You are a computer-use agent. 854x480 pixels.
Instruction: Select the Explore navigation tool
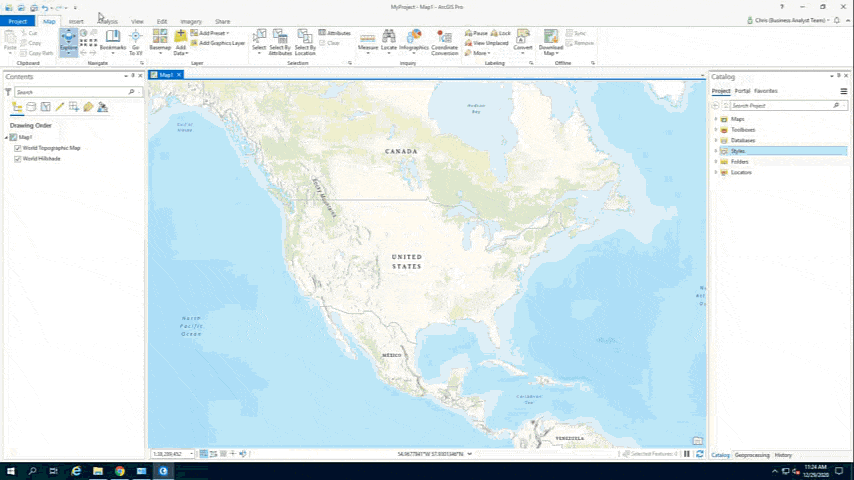tap(69, 42)
